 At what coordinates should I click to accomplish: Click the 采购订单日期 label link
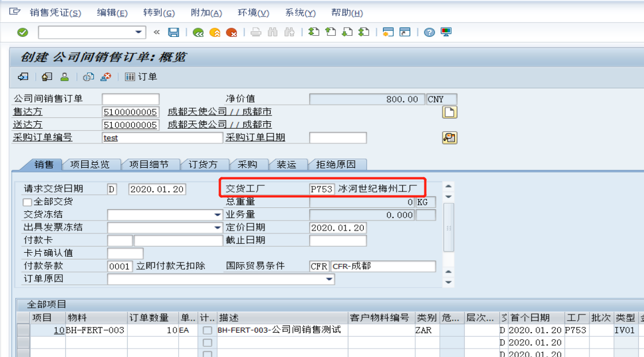tap(255, 138)
